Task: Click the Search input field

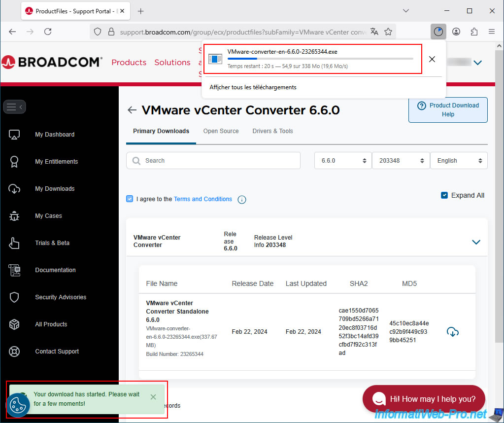Action: pyautogui.click(x=213, y=161)
